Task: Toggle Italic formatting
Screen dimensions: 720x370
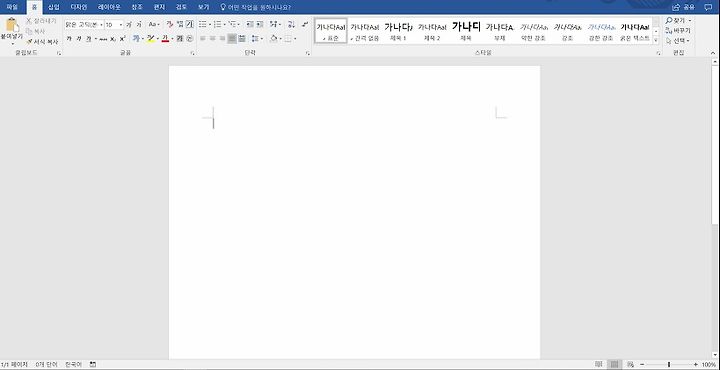Action: point(79,39)
